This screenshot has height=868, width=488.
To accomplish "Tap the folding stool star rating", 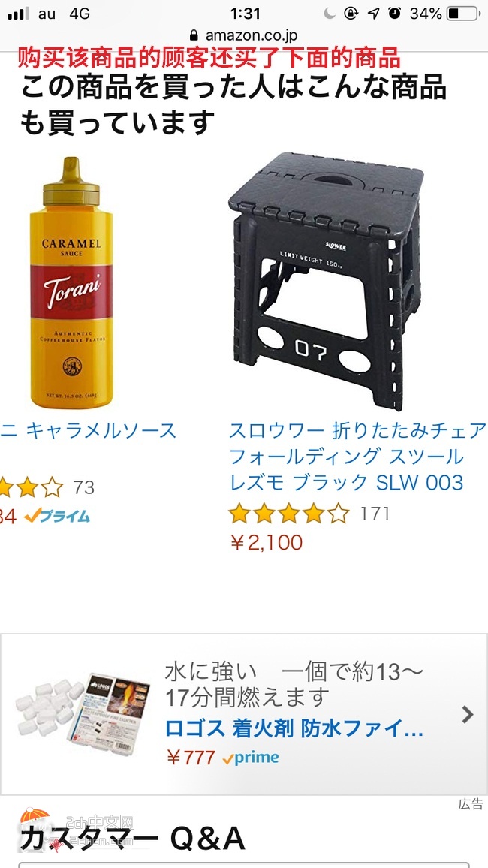I will point(289,514).
